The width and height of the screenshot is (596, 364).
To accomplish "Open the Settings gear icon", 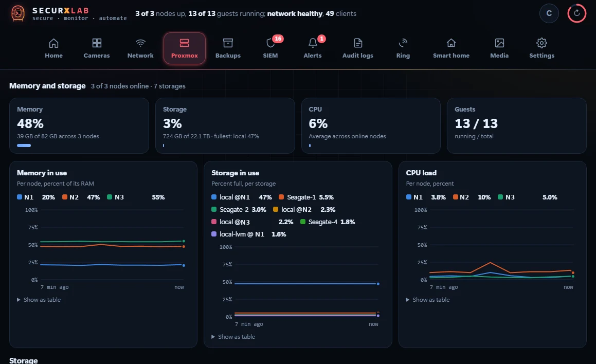I will click(x=541, y=43).
